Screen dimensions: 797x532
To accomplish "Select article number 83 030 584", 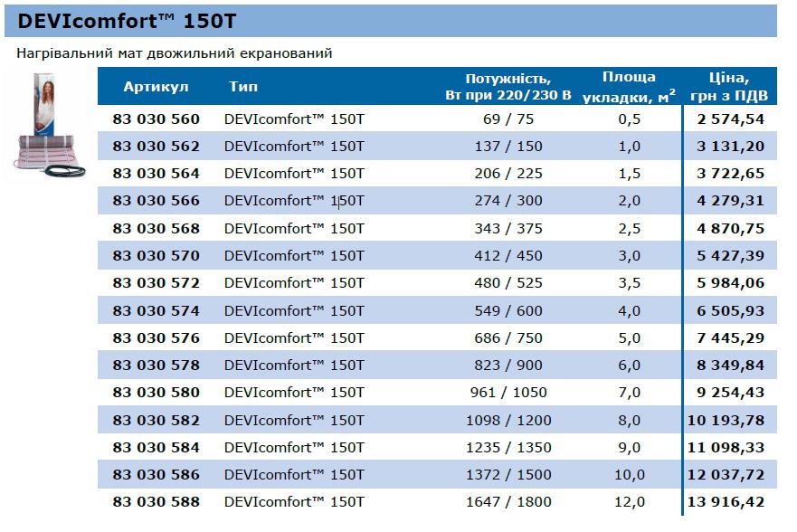I will coord(156,448).
